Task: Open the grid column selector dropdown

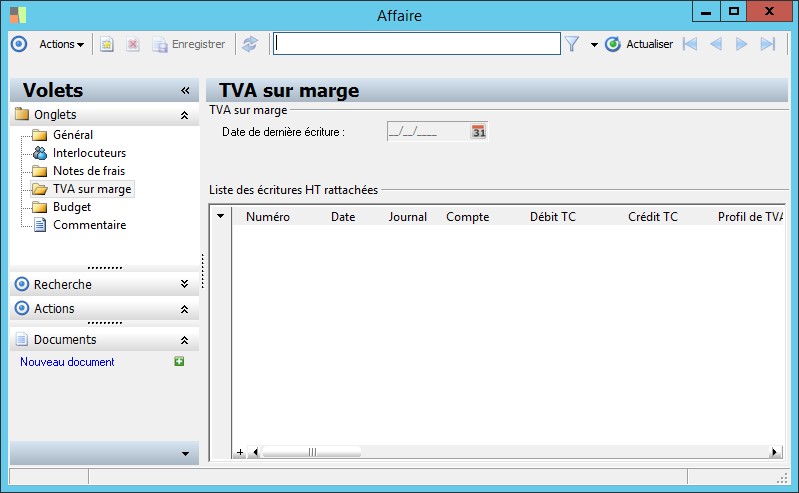Action: 220,216
